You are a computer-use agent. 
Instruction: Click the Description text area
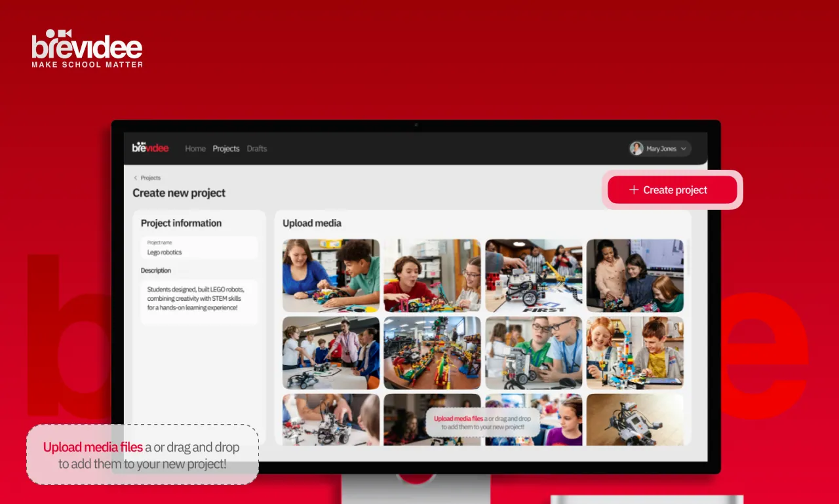coord(199,302)
